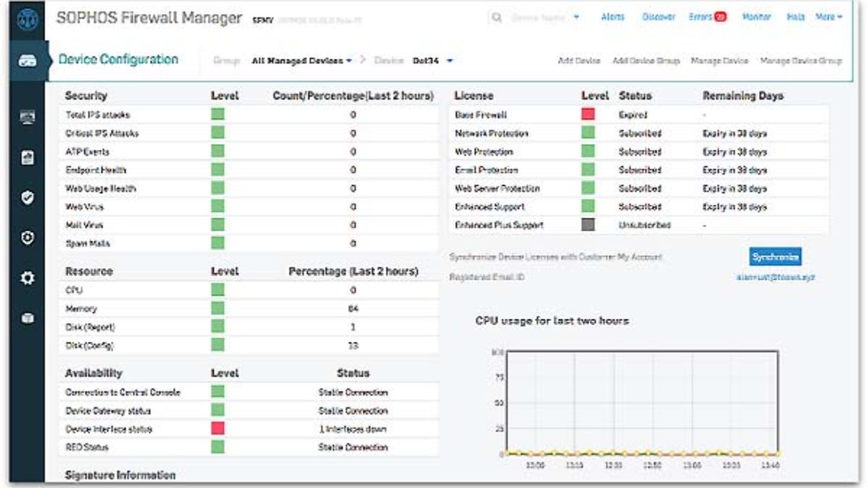Image resolution: width=868 pixels, height=488 pixels.
Task: Click the green Total IPS attacks indicator
Action: coord(218,114)
